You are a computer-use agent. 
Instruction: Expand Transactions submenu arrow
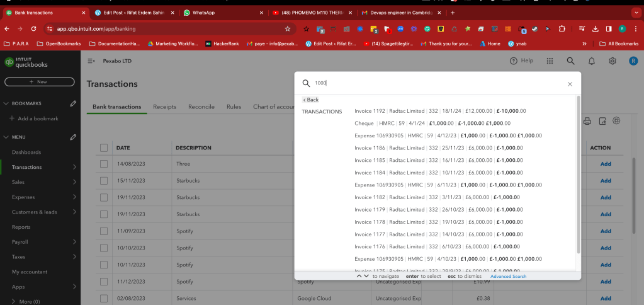[74, 167]
